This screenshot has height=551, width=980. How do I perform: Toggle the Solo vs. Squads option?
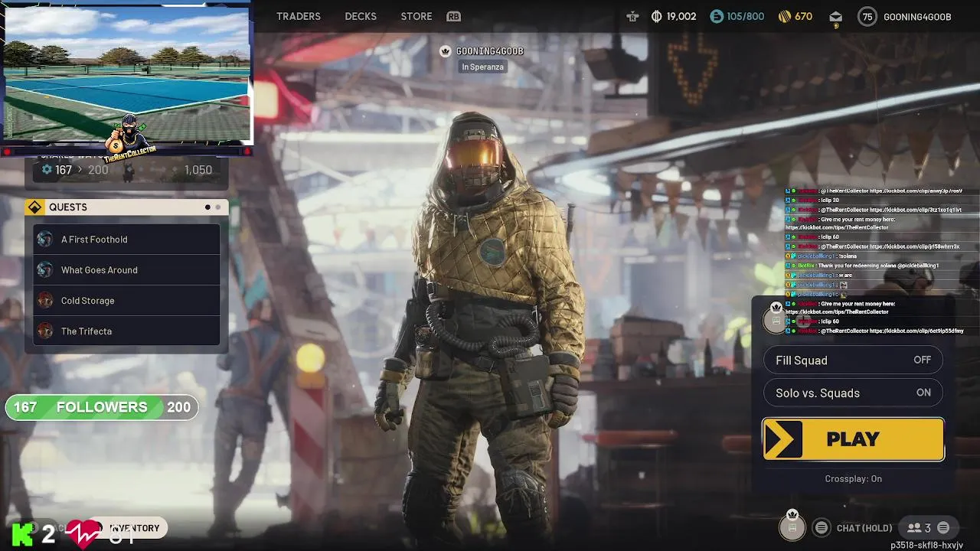(853, 393)
